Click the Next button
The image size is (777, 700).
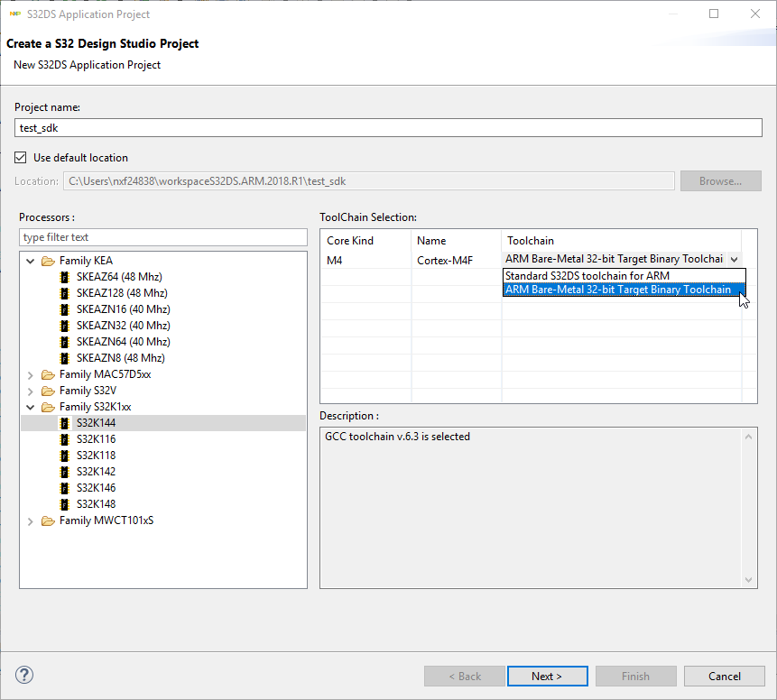[548, 677]
